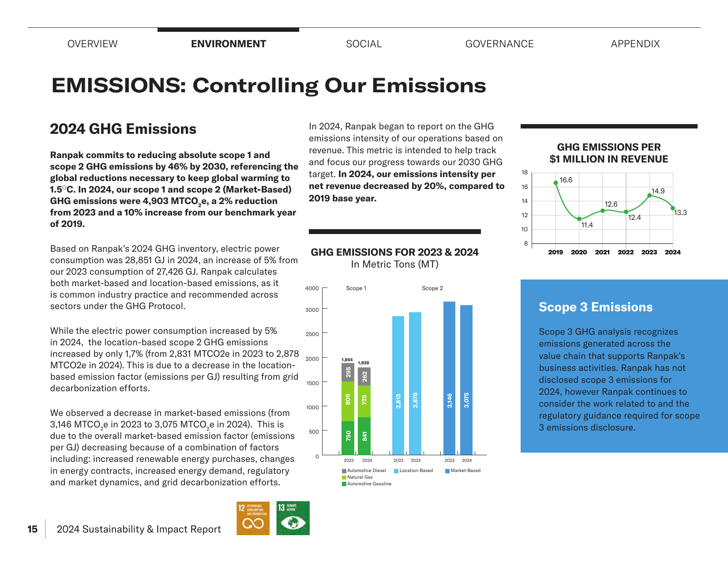Click the 725 natural gas bar segment
This screenshot has width=728, height=563.
(x=364, y=401)
